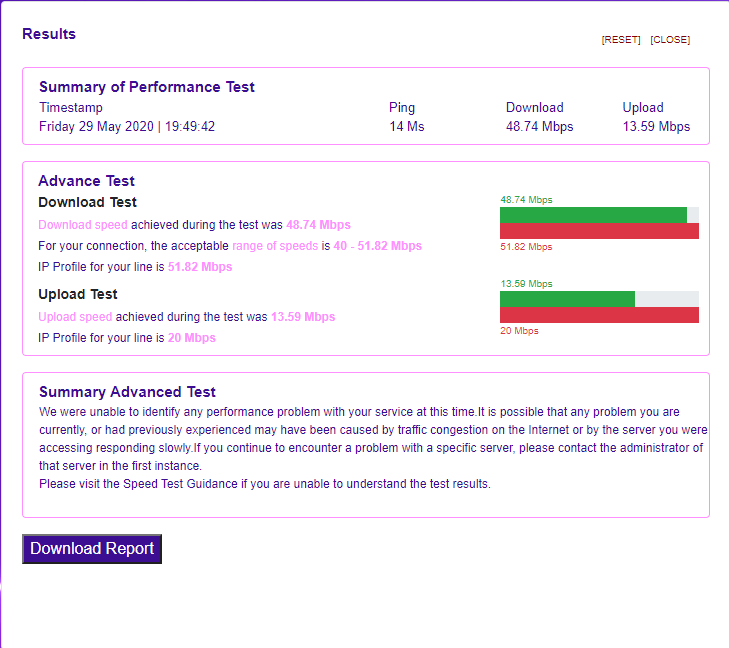Click the 'Advance Test' section heading
The image size is (729, 648).
coord(86,181)
